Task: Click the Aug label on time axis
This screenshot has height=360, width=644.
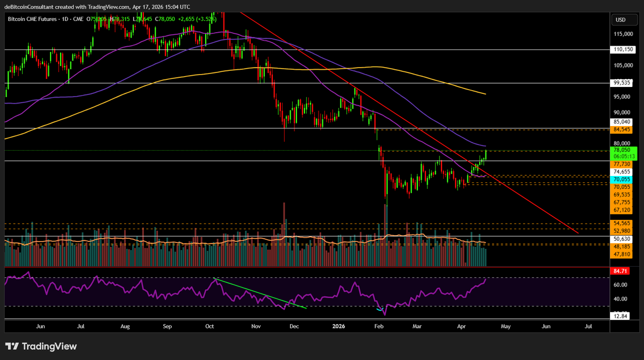Action: (x=125, y=326)
